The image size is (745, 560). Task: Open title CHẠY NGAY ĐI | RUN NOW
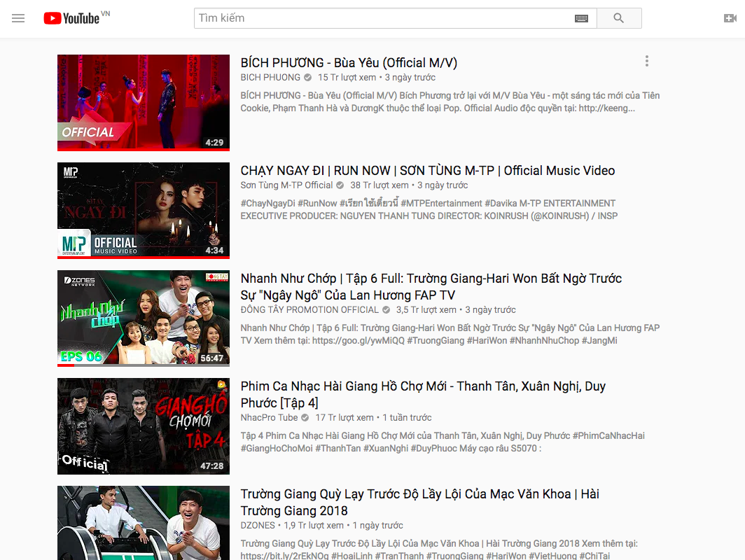428,171
